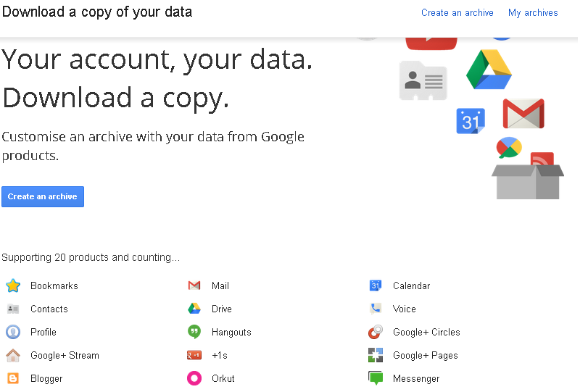
Task: Click the large Gmail illustration at top right
Action: [523, 114]
